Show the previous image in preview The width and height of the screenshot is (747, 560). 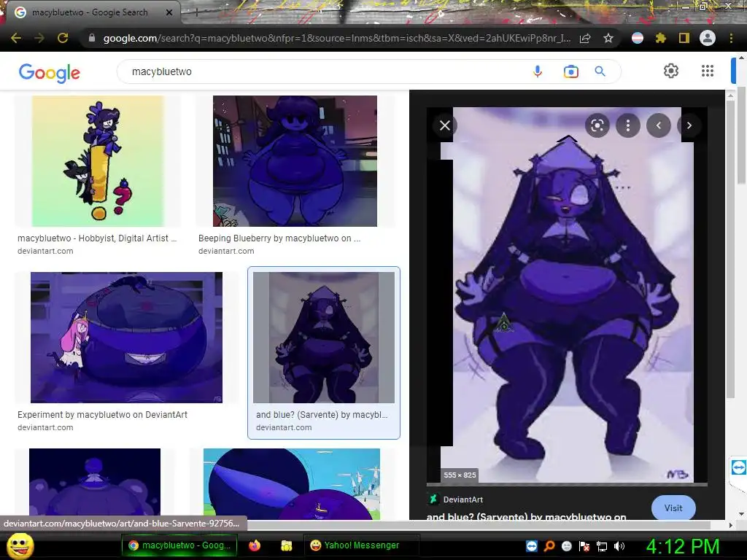(659, 125)
